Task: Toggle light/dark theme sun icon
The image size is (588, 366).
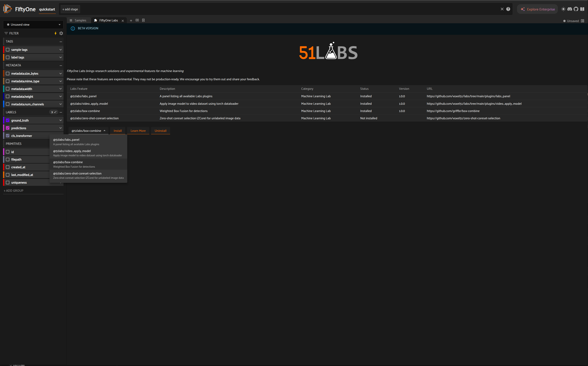Action: point(563,9)
